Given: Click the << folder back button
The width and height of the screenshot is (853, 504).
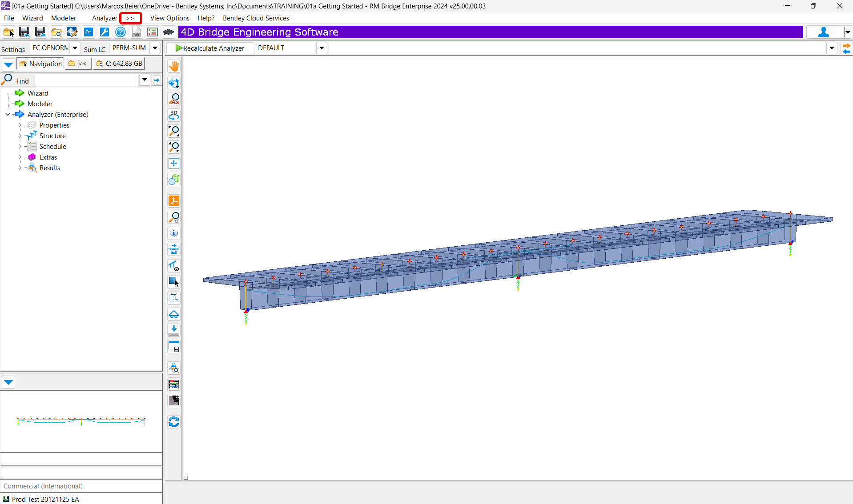Looking at the screenshot, I should pos(78,64).
